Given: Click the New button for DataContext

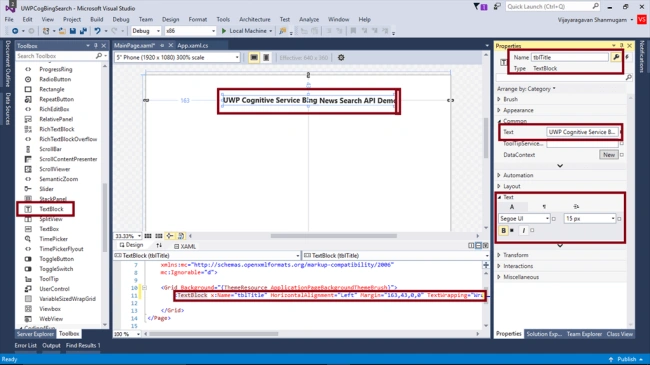Looking at the screenshot, I should 609,155.
